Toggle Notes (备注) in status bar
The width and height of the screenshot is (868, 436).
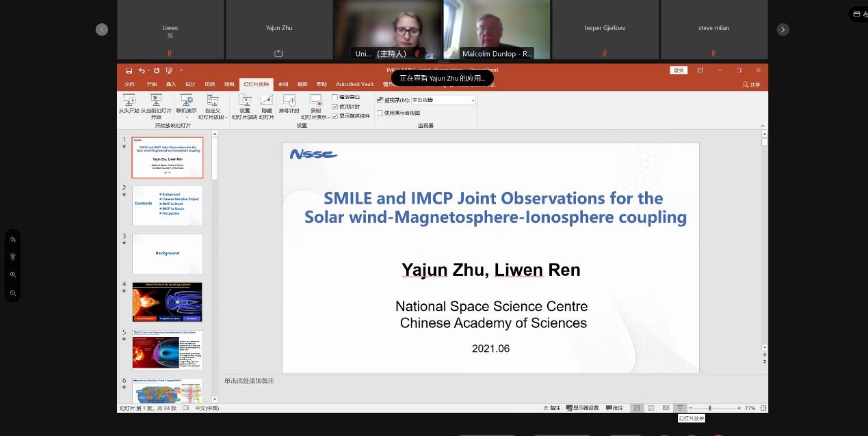[x=551, y=408]
